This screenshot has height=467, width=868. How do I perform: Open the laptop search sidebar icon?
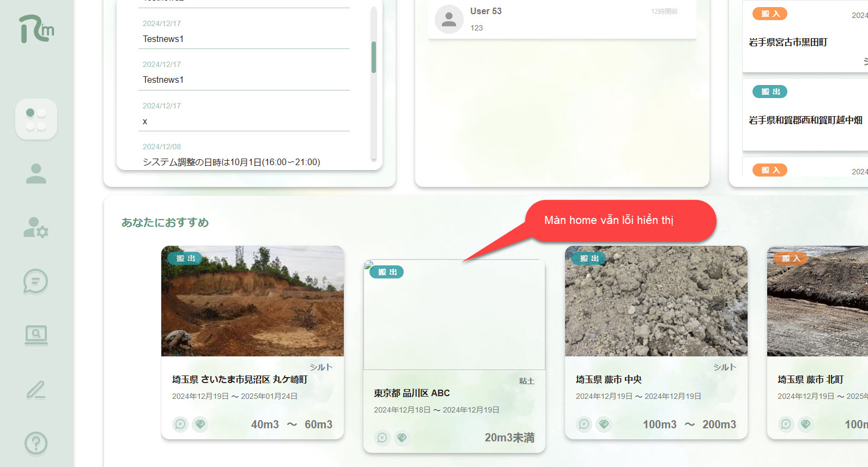coord(36,335)
